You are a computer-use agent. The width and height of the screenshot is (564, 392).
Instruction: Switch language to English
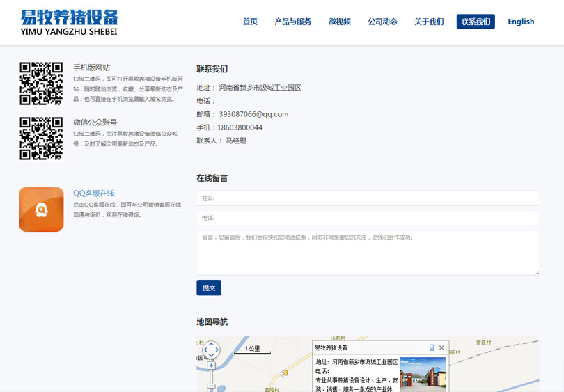tap(521, 22)
